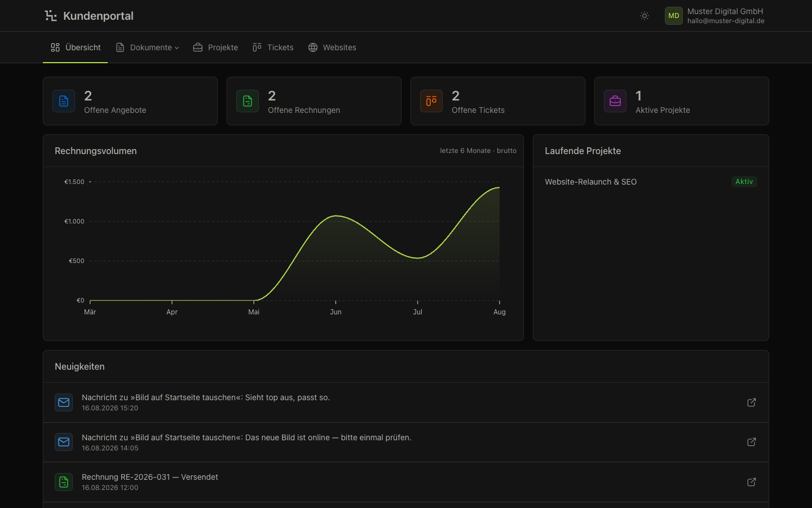This screenshot has height=508, width=812.
Task: Open the Aktive Projekte label
Action: pyautogui.click(x=663, y=110)
